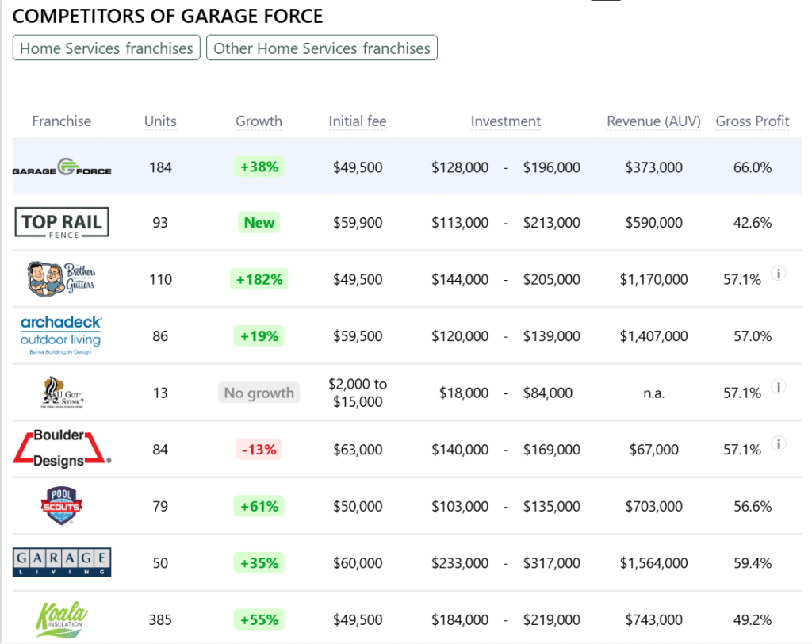Screen dimensions: 812x644
Task: Open the Top Rail Fence logo
Action: (x=62, y=223)
